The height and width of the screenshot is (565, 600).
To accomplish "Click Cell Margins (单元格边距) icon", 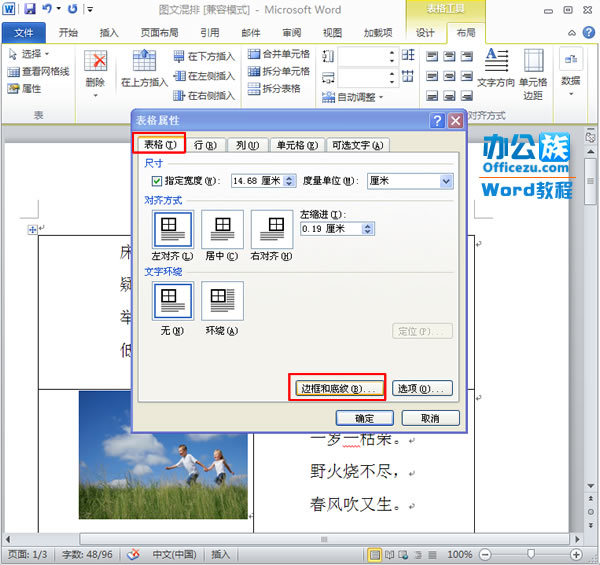I will (533, 74).
